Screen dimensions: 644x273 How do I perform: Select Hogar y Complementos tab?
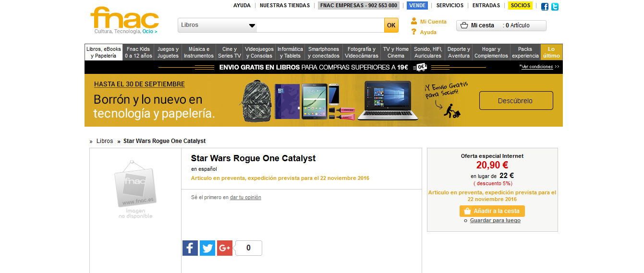491,52
